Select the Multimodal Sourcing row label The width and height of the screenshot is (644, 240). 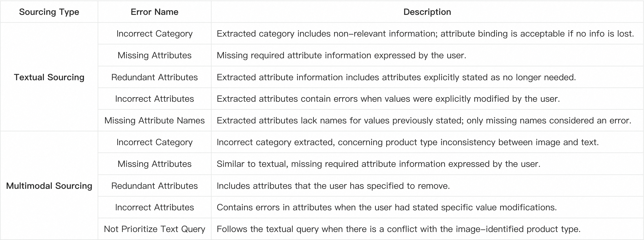click(49, 186)
